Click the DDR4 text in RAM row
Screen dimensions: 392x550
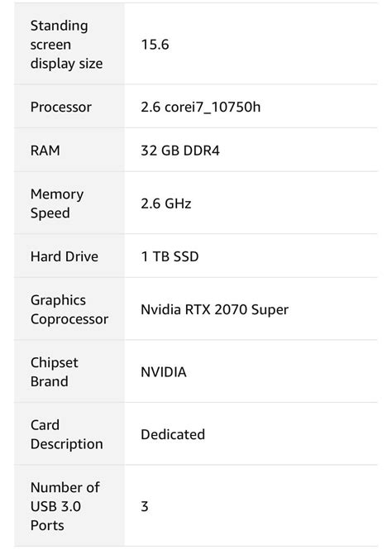pos(202,151)
